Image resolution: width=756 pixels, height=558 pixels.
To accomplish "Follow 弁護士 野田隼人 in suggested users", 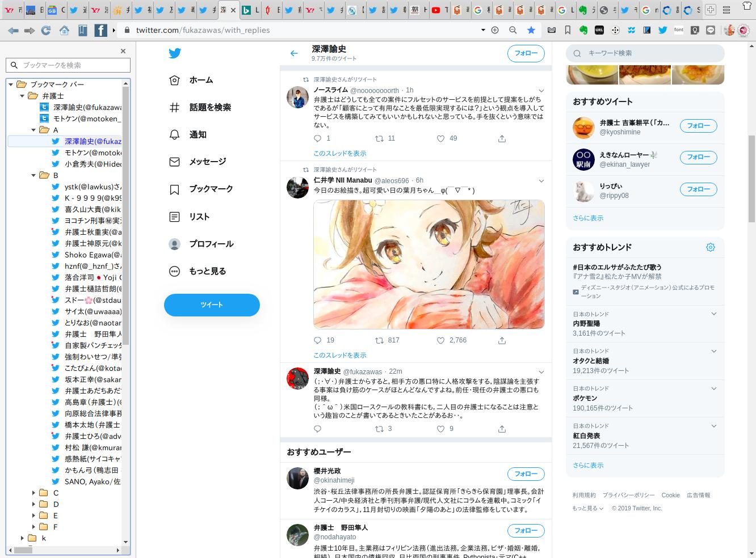I will [x=526, y=531].
